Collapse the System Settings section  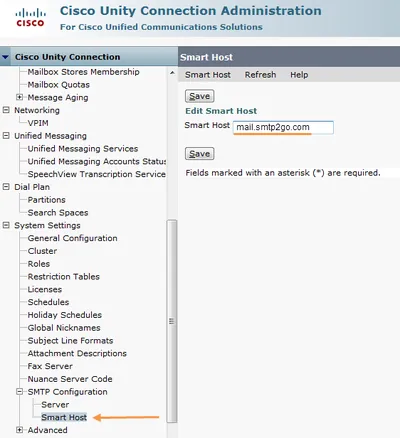[x=6, y=225]
